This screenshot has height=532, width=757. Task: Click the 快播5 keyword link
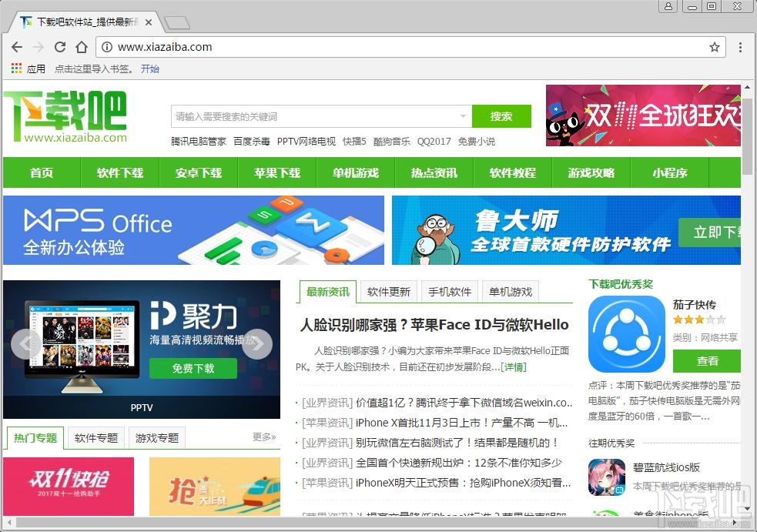click(x=354, y=142)
